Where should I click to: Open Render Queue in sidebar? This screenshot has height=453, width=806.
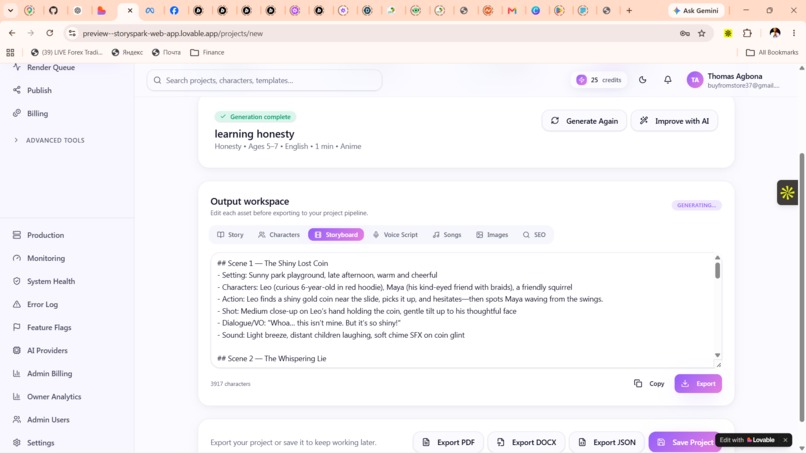coord(44,67)
